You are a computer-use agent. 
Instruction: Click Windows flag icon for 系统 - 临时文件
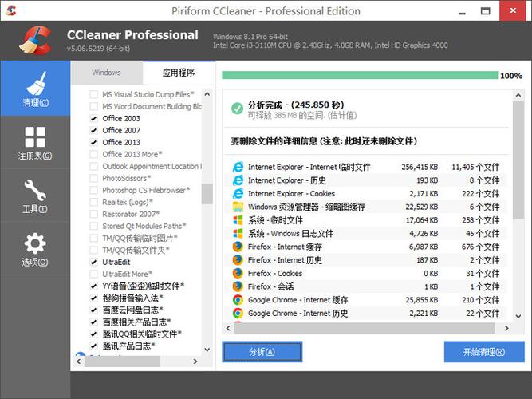tap(238, 220)
